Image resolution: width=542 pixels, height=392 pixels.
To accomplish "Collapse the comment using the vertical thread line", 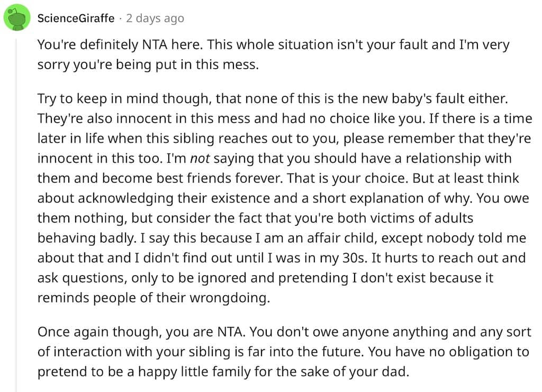I will click(15, 214).
